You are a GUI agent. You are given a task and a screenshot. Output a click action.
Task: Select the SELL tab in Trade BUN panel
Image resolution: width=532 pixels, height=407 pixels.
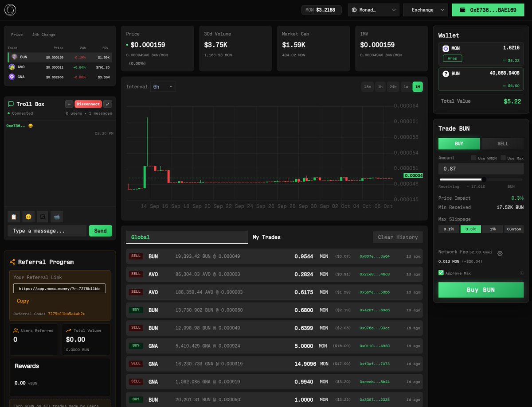[502, 143]
